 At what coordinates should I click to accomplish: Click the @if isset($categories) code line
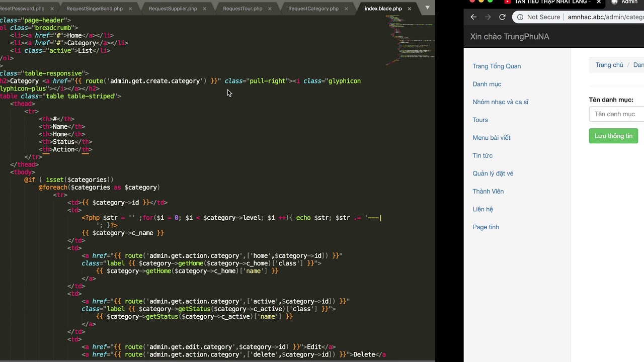pyautogui.click(x=69, y=179)
